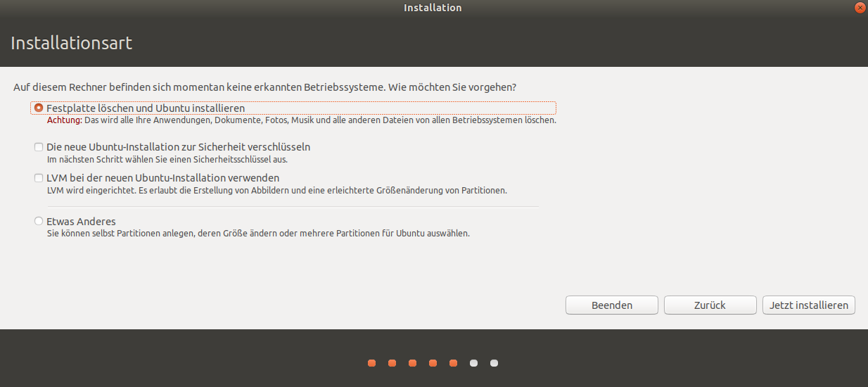Click the 'Achtung' warning text
The width and height of the screenshot is (868, 387).
64,120
